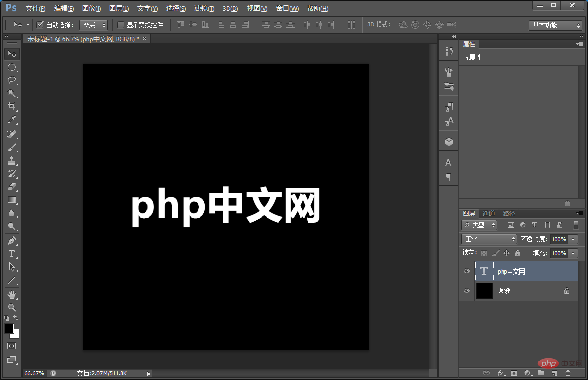Open the Properties panel menu

click(580, 44)
